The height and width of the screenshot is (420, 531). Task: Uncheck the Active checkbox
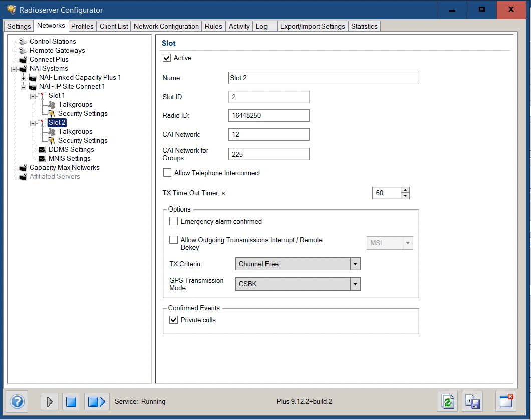coord(167,58)
